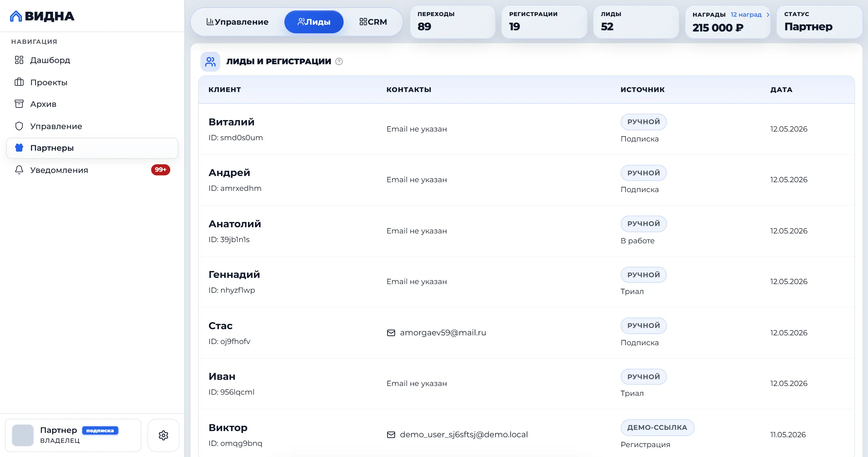Click the Проекты briefcase icon
Viewport: 868px width, 457px height.
19,82
